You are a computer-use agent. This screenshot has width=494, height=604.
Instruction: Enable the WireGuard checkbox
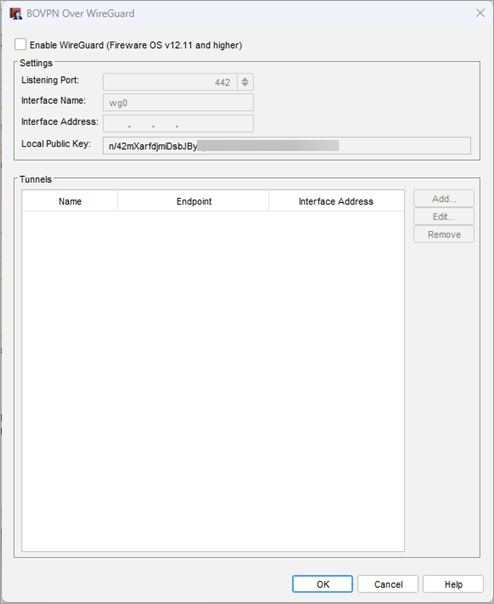pos(20,44)
